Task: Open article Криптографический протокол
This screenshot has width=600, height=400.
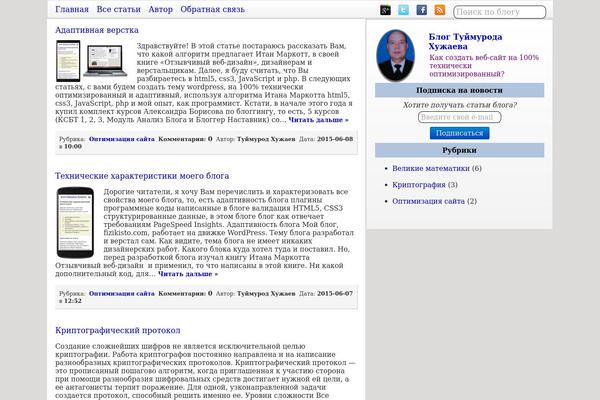Action: coord(117,330)
